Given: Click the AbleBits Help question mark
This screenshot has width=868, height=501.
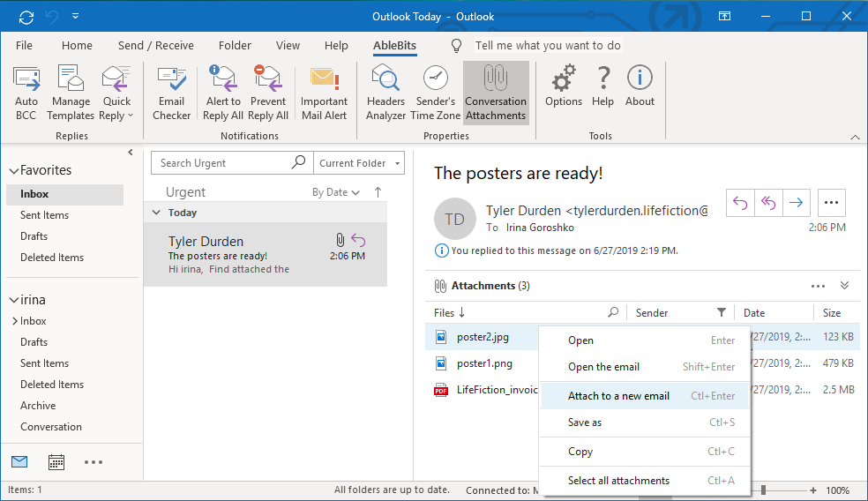Looking at the screenshot, I should [x=602, y=86].
